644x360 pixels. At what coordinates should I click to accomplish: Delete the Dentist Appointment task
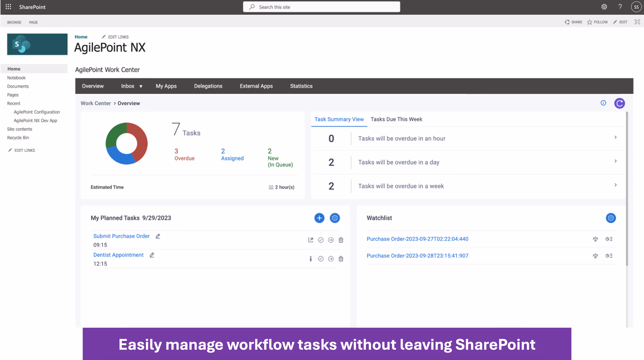341,259
